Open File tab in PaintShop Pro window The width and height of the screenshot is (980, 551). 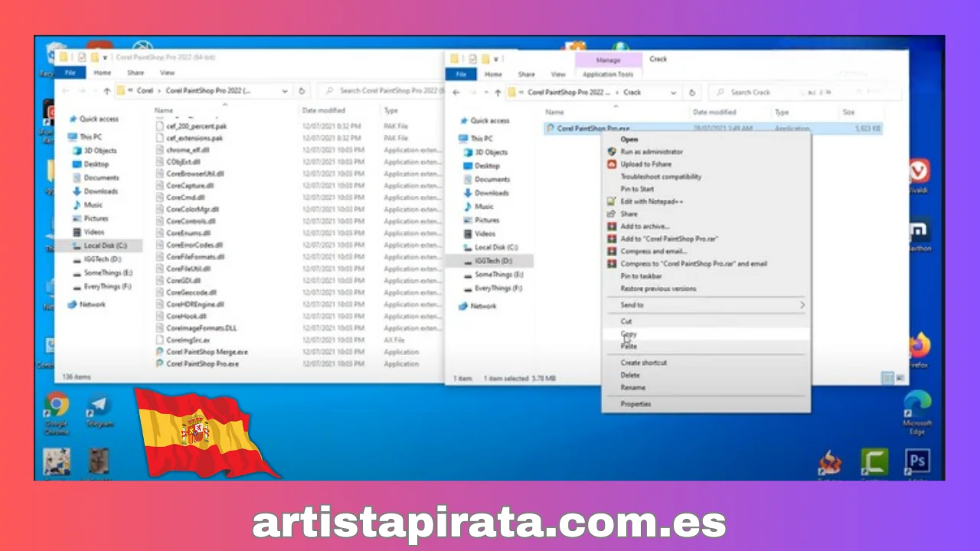pos(70,73)
